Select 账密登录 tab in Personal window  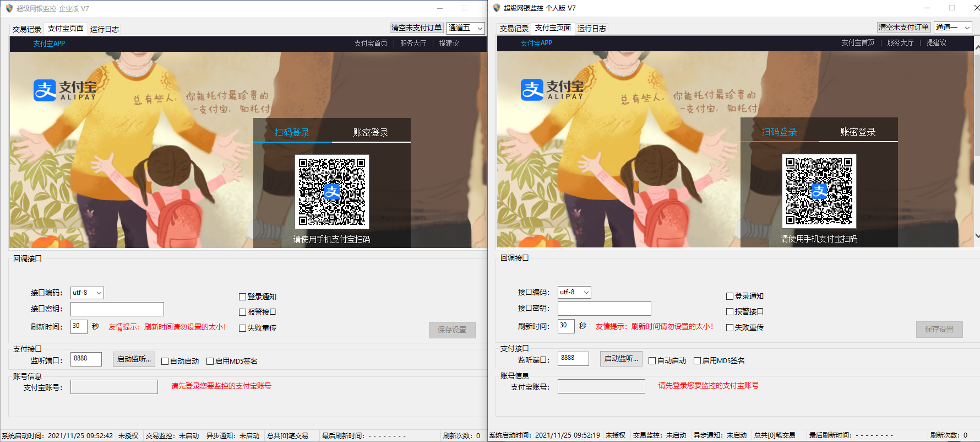pos(858,132)
